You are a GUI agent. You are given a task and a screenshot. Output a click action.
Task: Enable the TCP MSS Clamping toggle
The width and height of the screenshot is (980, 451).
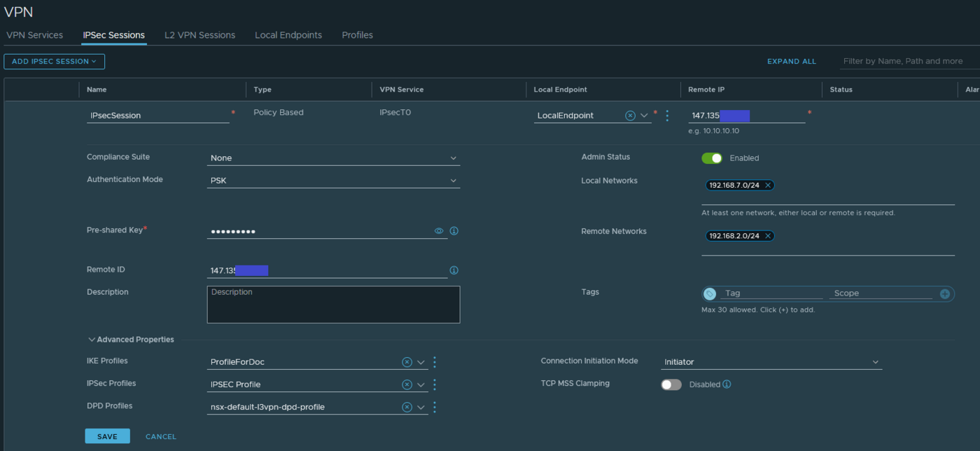[x=671, y=384]
